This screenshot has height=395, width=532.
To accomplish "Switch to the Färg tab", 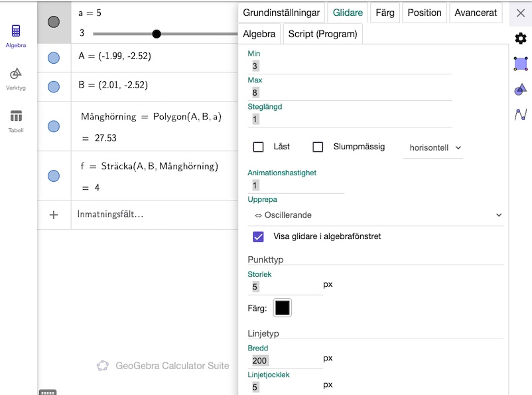I will (x=385, y=12).
